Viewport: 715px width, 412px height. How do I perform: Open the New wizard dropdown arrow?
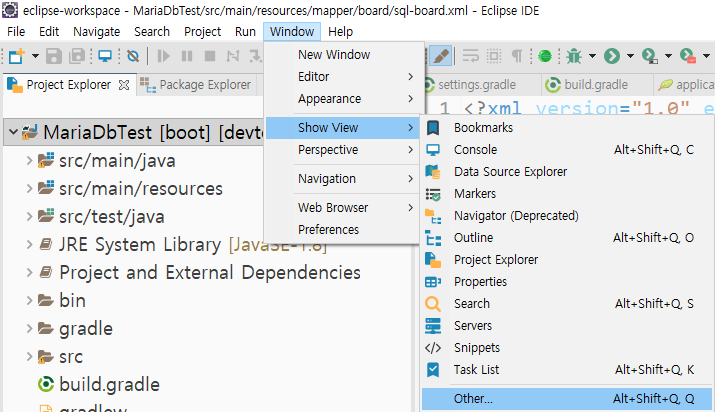(35, 57)
